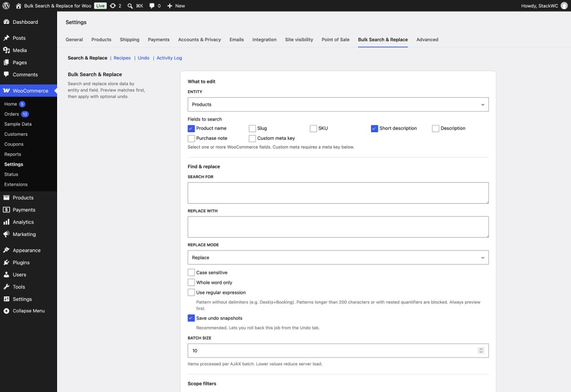Switch to the Accounts & Privacy tab

point(199,40)
